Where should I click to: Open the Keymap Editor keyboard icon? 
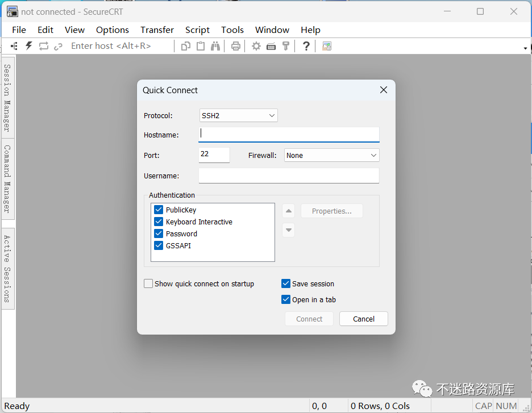271,47
